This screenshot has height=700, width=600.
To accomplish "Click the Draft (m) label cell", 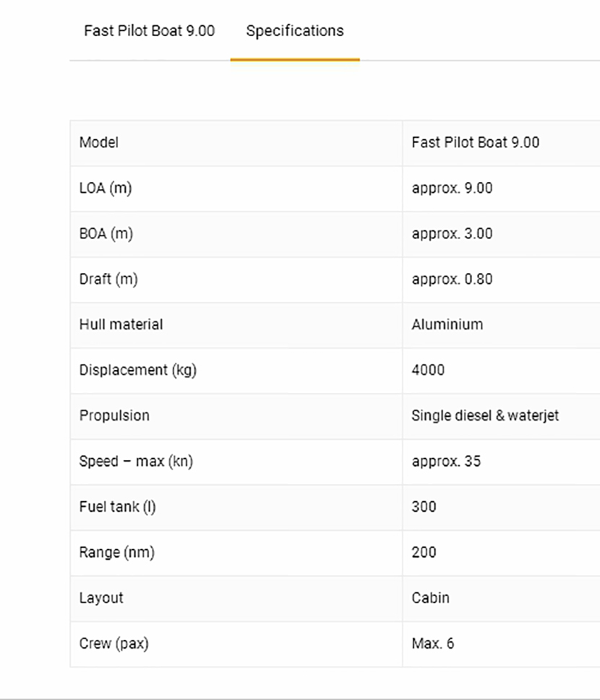I will (108, 279).
